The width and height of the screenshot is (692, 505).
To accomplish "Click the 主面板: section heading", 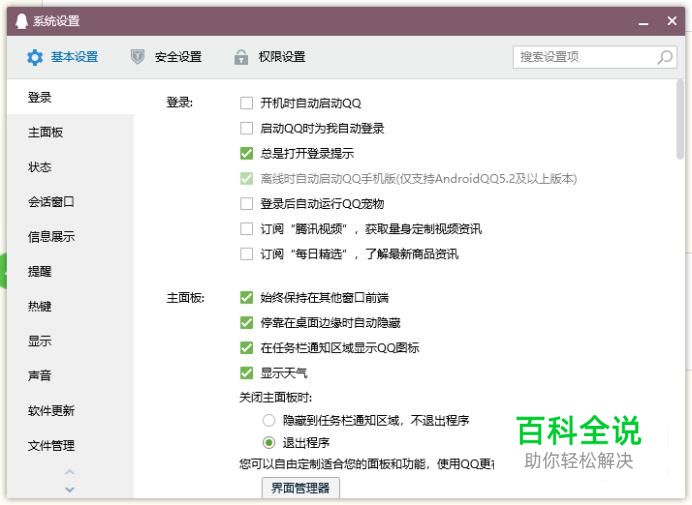I will coord(185,298).
